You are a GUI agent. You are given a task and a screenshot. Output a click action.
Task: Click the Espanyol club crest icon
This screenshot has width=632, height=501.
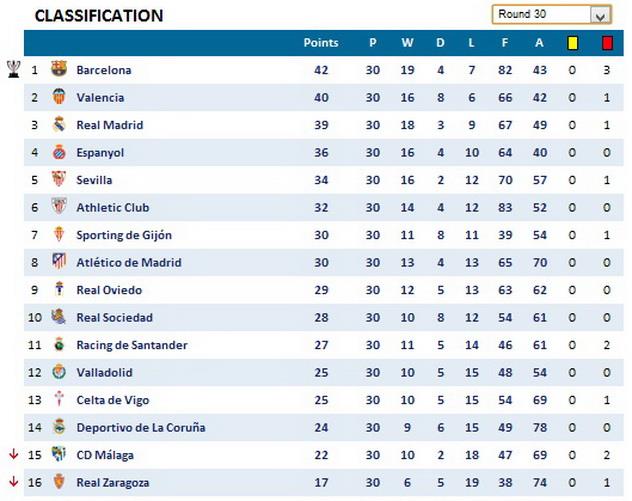tap(59, 153)
